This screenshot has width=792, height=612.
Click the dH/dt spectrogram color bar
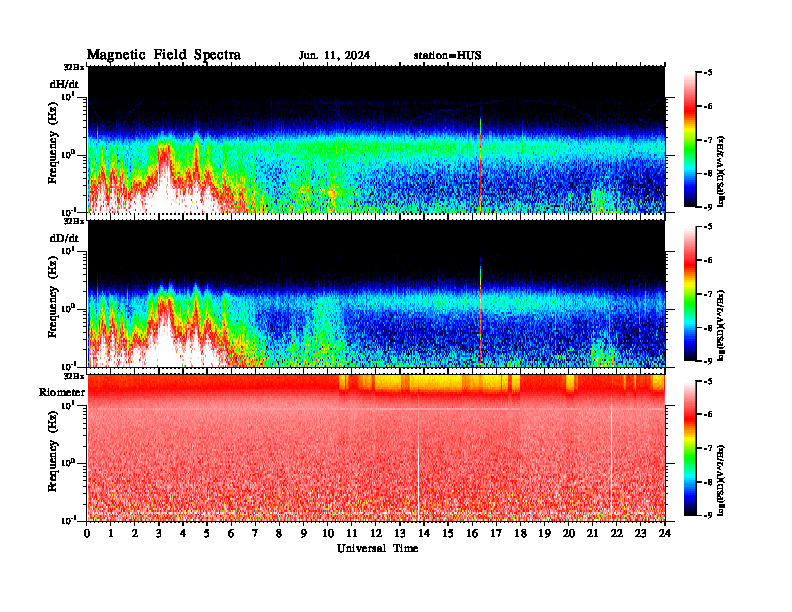click(690, 140)
